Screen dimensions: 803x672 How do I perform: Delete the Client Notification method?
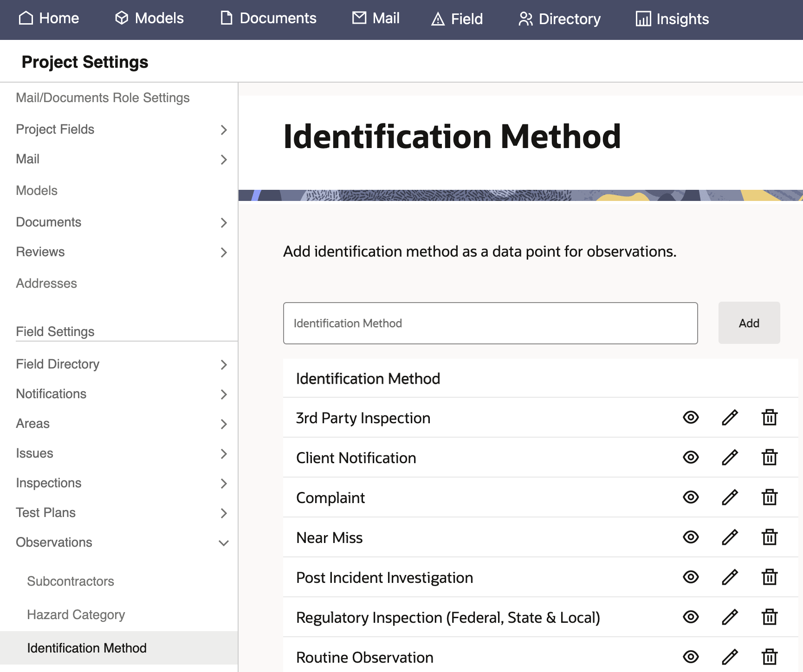coord(769,458)
